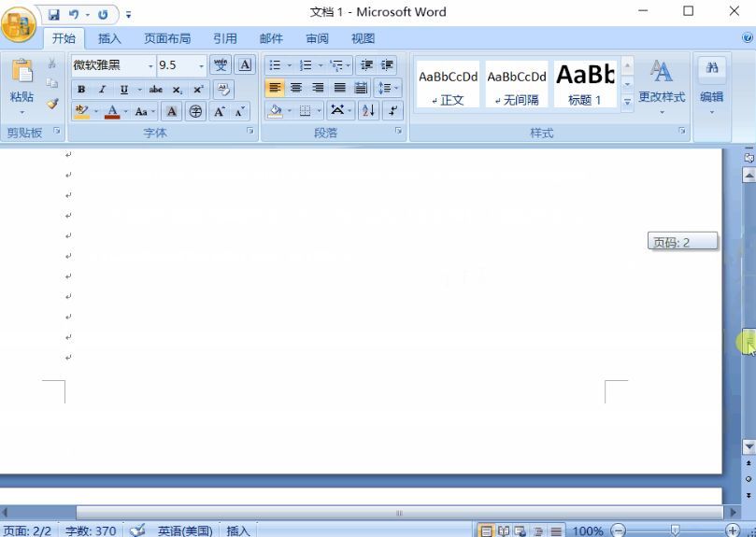Switch to the 页面布局 tab
This screenshot has width=756, height=537.
(x=167, y=38)
